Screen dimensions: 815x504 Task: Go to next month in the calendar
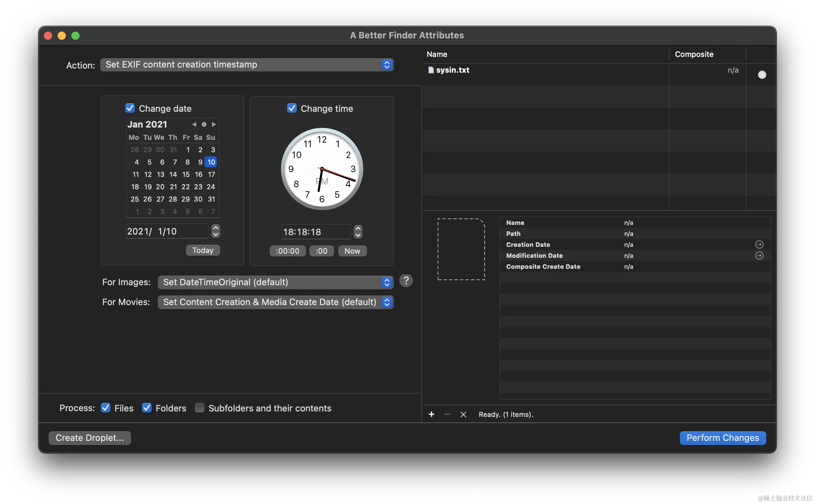tap(213, 124)
